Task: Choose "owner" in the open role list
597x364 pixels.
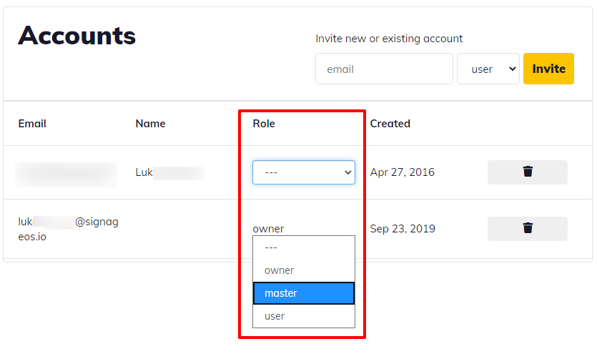Action: (304, 270)
